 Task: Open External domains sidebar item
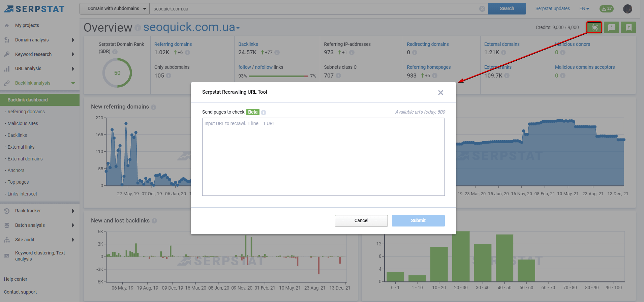pos(25,159)
